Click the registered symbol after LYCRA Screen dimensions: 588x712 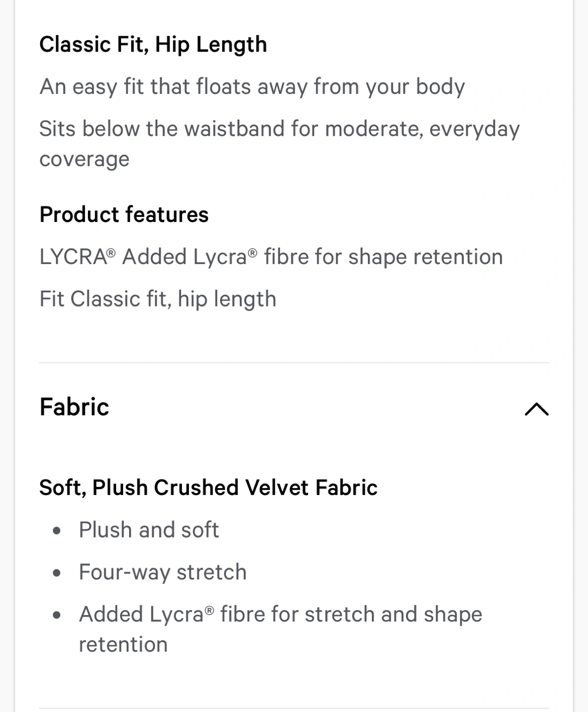pos(111,252)
